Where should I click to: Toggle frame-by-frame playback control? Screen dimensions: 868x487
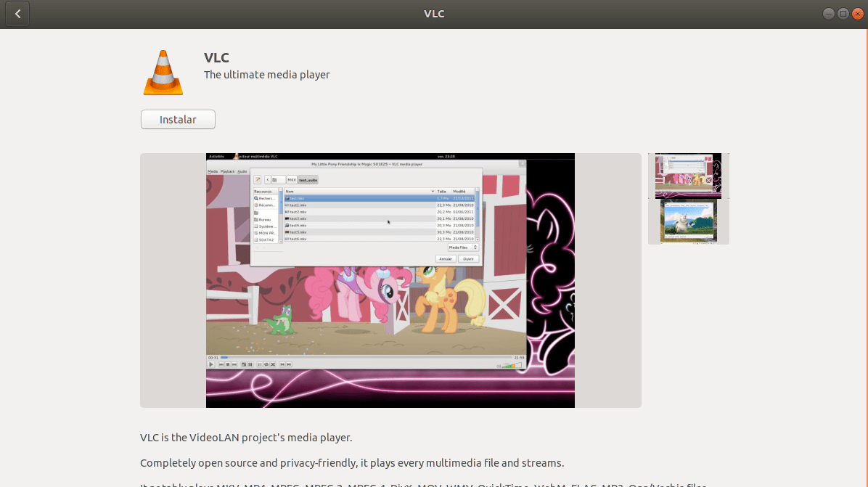click(250, 364)
